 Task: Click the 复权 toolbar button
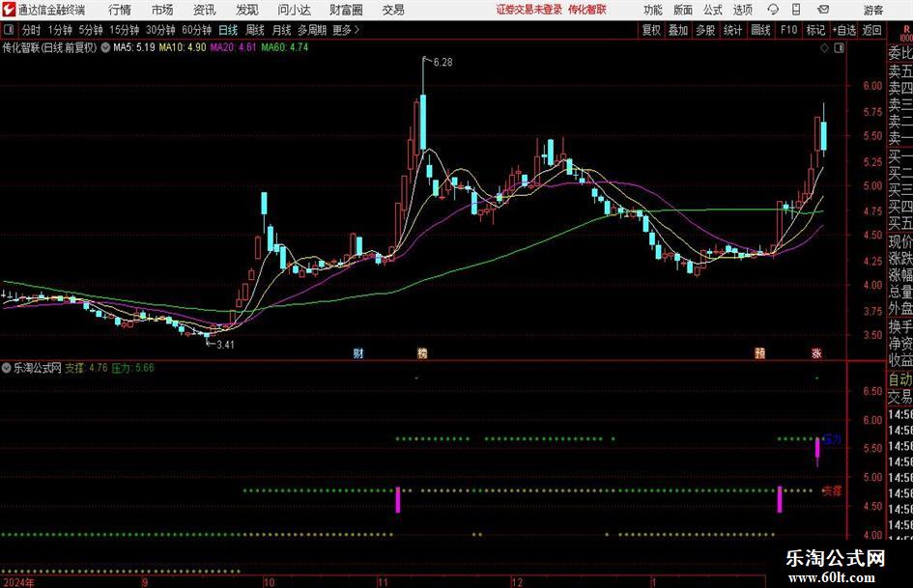point(651,30)
